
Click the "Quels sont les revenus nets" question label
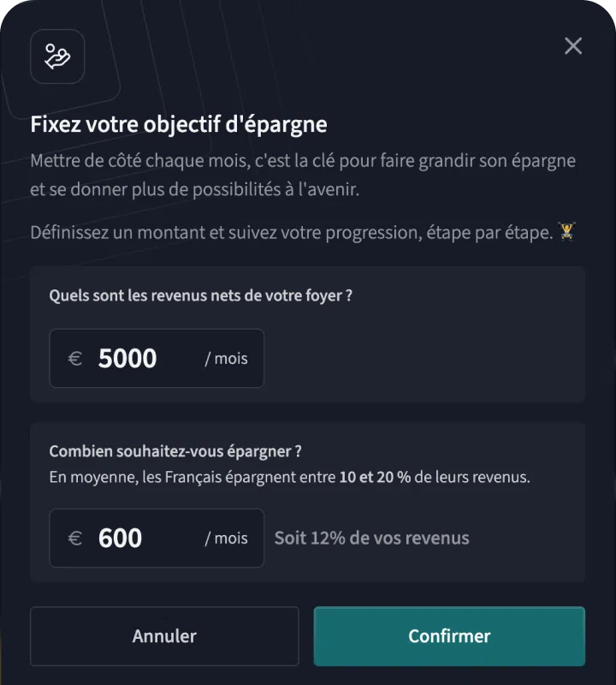201,295
